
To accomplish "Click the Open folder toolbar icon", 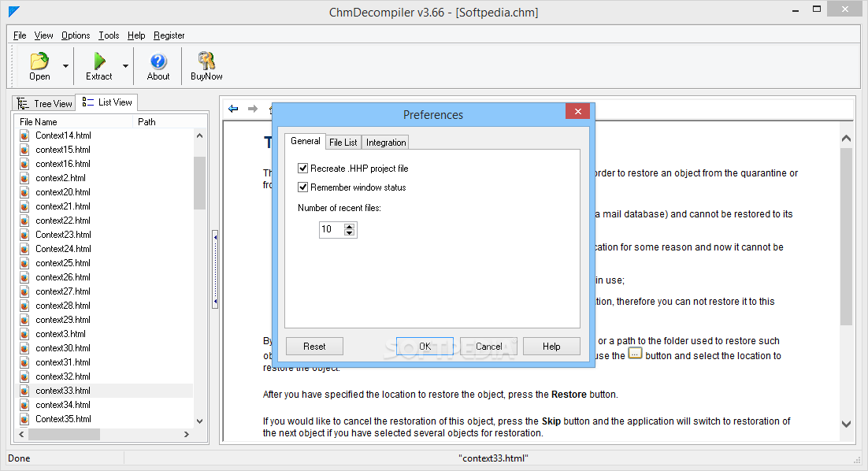I will pos(39,61).
